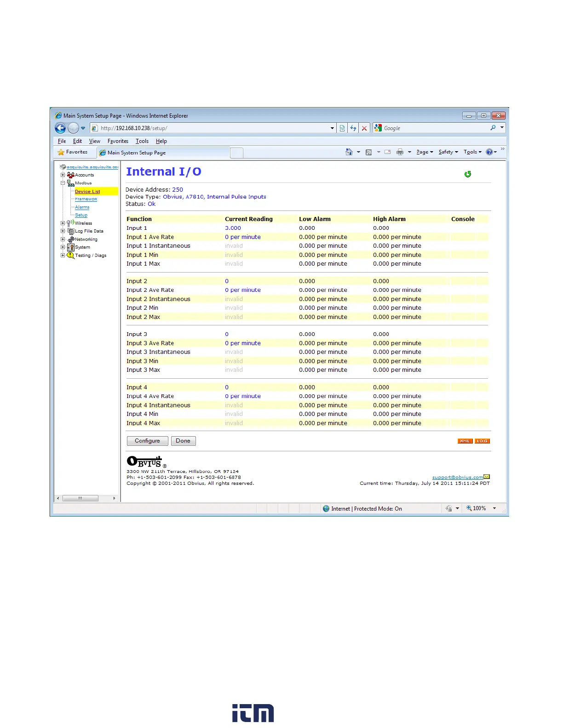Click the magnifier search icon
Screen dimensions: 563x728
[x=493, y=128]
